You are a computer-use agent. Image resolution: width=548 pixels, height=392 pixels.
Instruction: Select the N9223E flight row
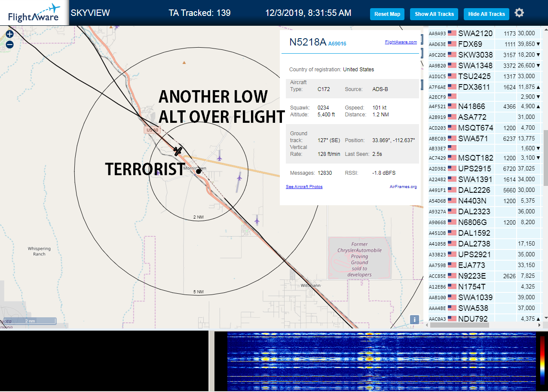pos(485,276)
